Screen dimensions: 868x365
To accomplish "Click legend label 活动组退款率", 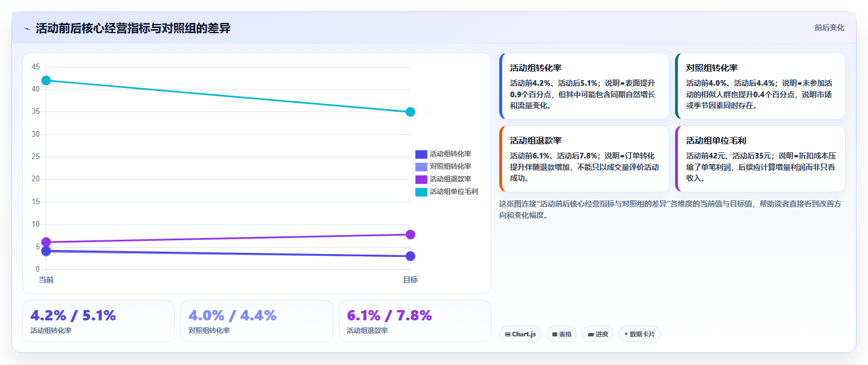I will [x=451, y=179].
